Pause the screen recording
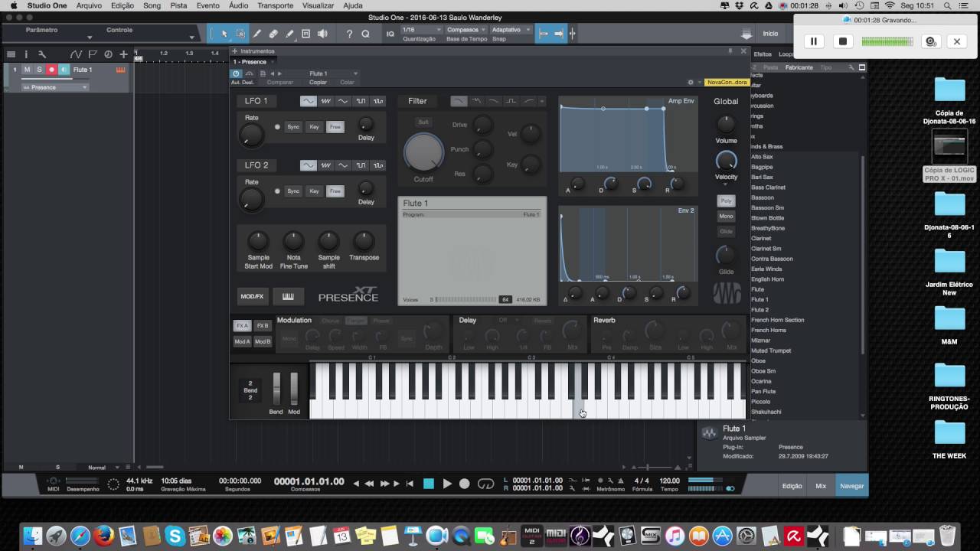This screenshot has width=980, height=551. [814, 41]
